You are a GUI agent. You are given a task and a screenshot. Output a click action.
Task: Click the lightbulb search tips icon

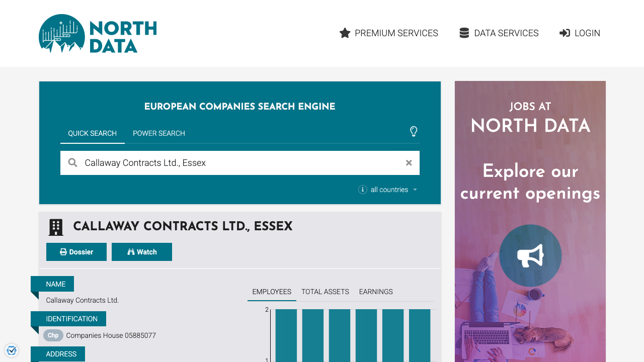414,132
